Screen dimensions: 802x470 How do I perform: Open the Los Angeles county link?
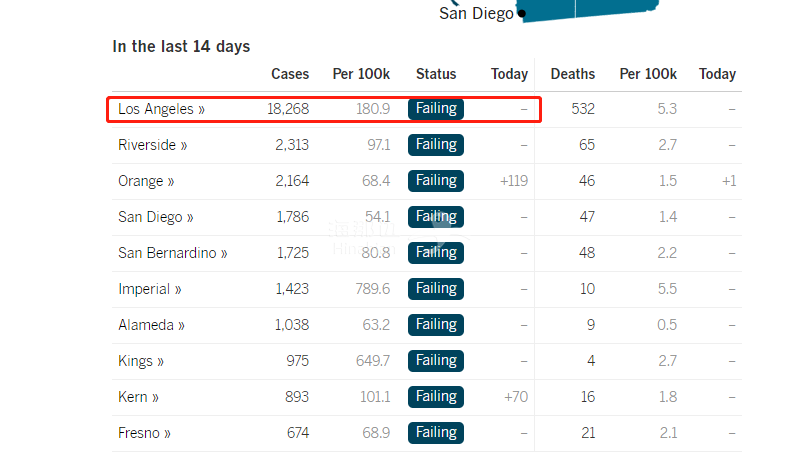pyautogui.click(x=161, y=109)
